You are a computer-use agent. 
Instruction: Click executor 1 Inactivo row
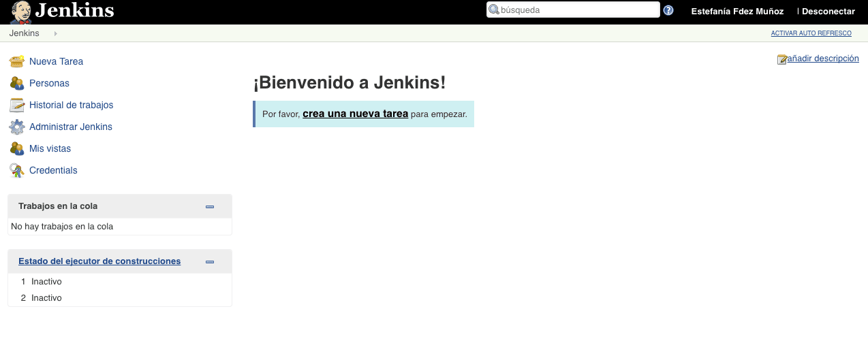tap(120, 281)
